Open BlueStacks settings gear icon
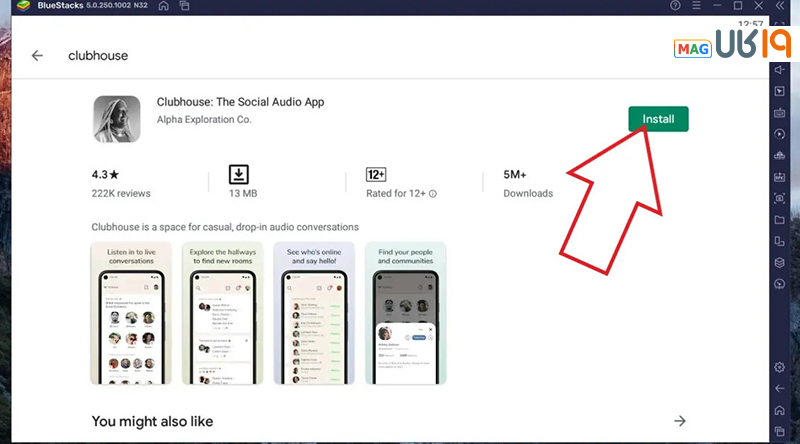 coord(779,367)
